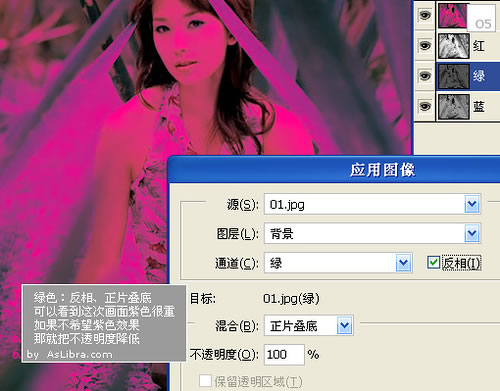500x391 pixels.
Task: Open the 混合 mode dropdown 正片叠底
Action: pyautogui.click(x=309, y=325)
